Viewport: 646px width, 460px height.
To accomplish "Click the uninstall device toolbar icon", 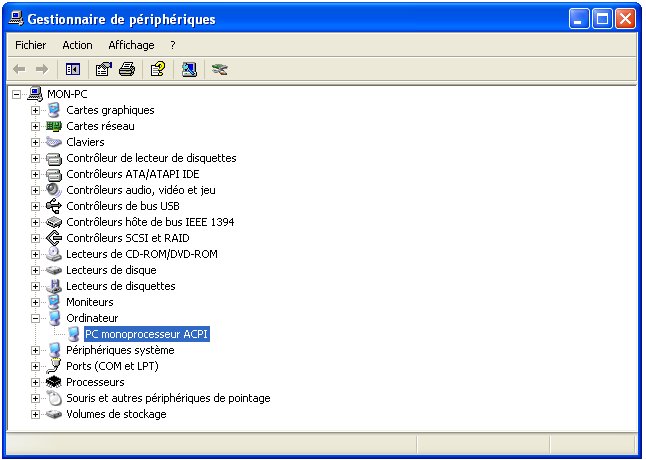I will [220, 69].
